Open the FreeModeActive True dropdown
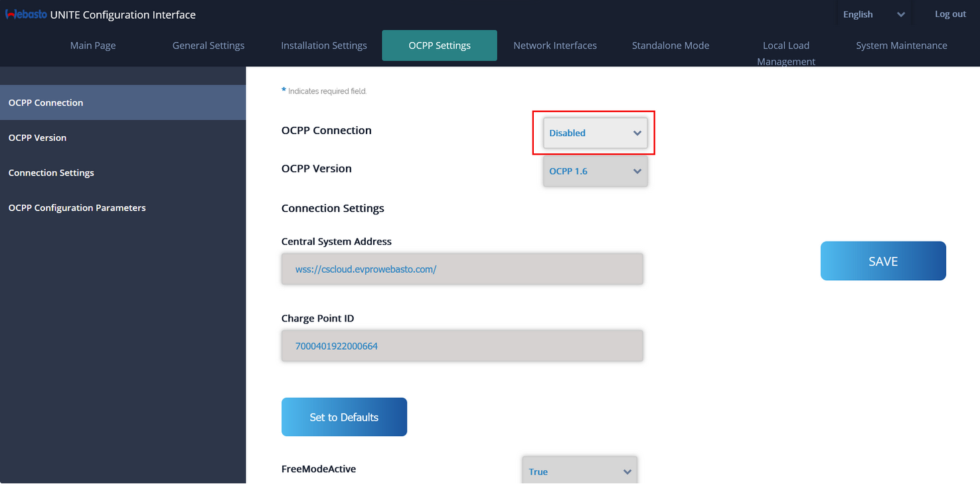Image resolution: width=980 pixels, height=484 pixels. (x=580, y=470)
